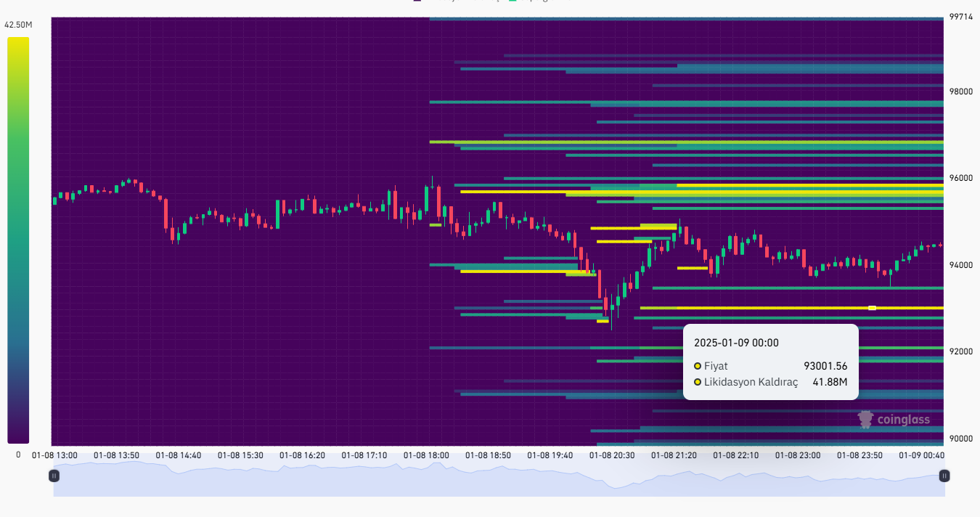Select the white highlighted marker on 93000 bar
This screenshot has height=517, width=980.
pyautogui.click(x=872, y=308)
